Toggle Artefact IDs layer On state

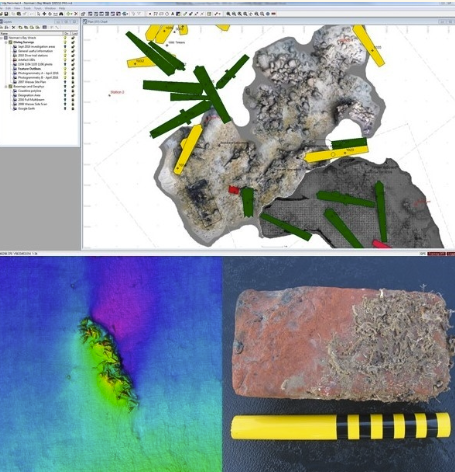[65, 60]
